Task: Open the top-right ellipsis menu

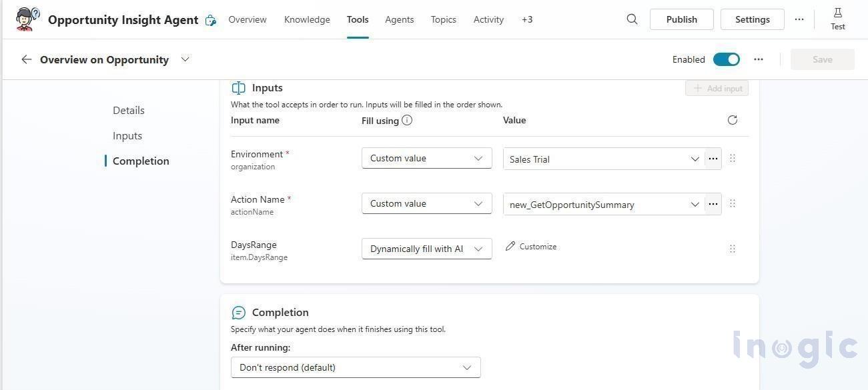Action: (799, 19)
